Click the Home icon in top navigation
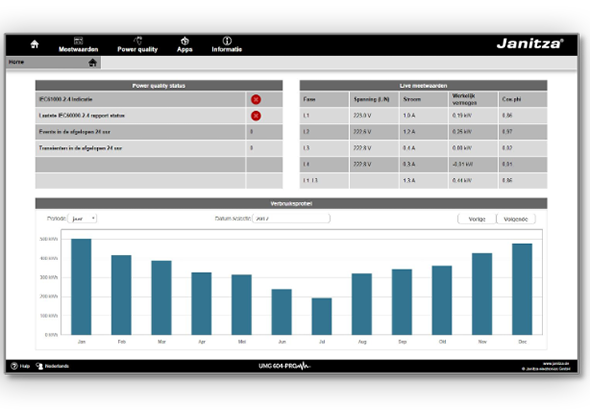Screen dimensions: 590x415 pos(35,44)
